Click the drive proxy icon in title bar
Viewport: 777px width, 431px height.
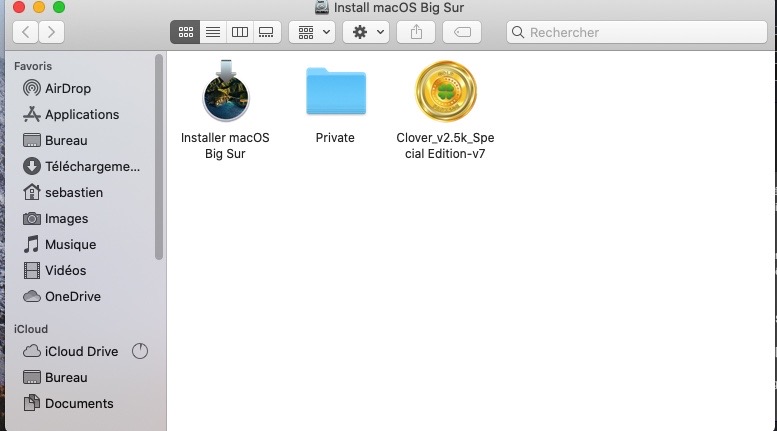tap(322, 7)
